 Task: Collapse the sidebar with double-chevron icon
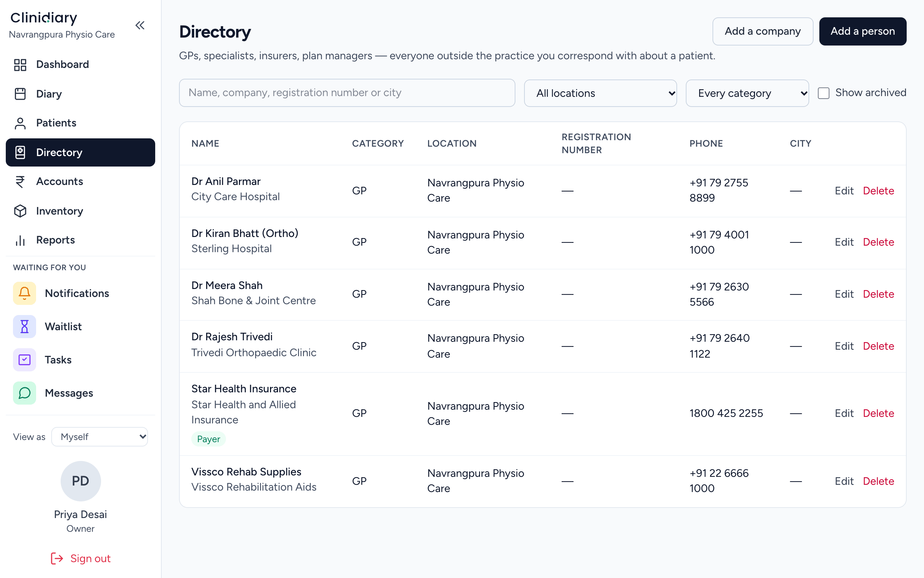point(140,26)
